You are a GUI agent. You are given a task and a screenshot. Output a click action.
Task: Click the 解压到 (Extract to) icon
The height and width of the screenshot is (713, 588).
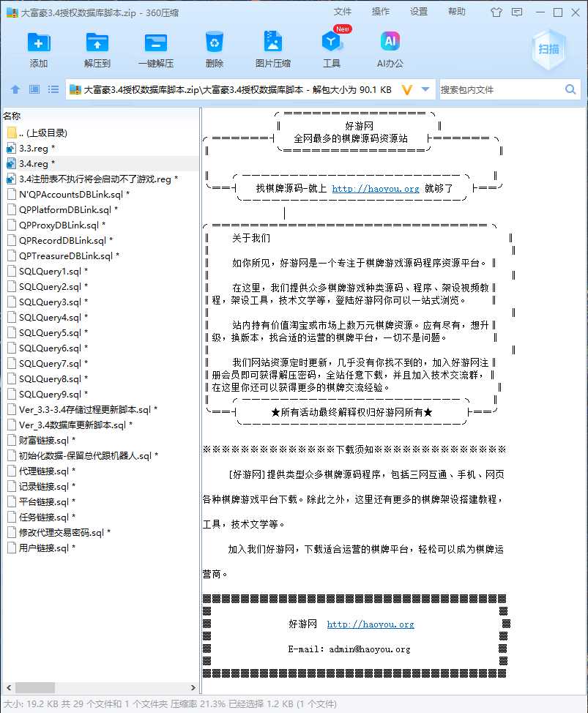coord(97,42)
